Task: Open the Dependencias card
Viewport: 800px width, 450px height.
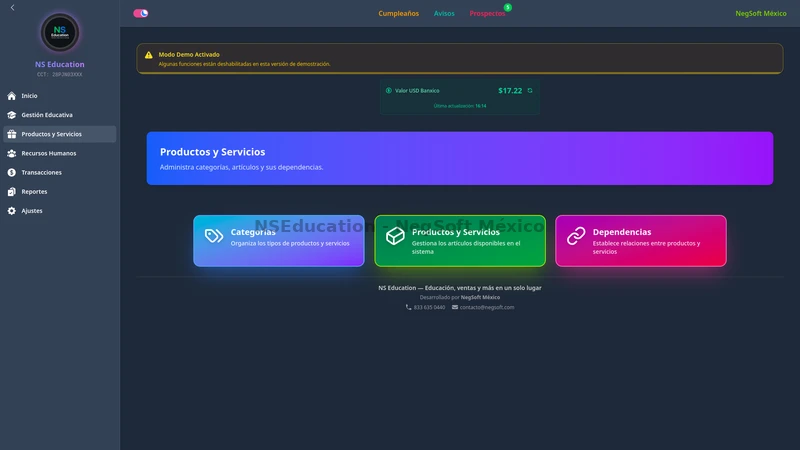Action: tap(641, 241)
